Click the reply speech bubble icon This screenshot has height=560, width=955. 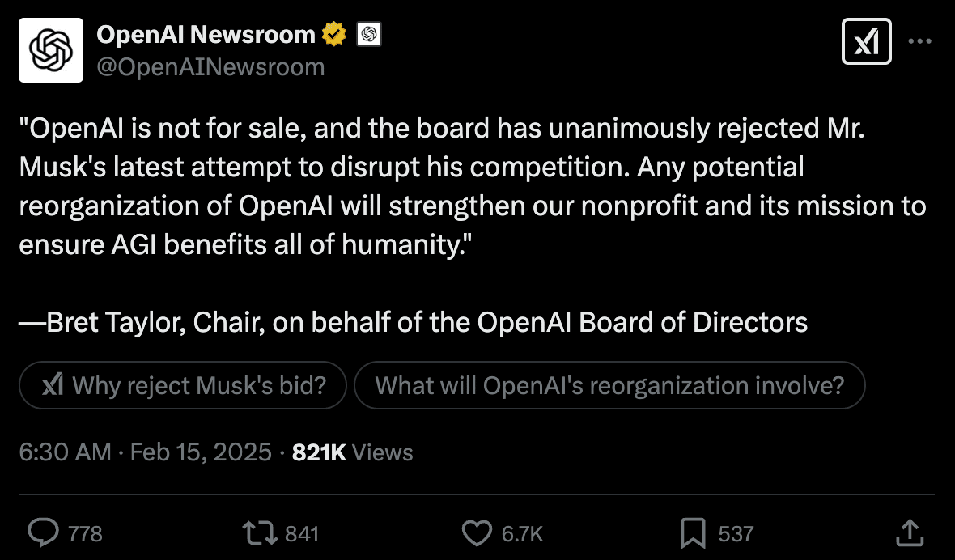tap(43, 532)
